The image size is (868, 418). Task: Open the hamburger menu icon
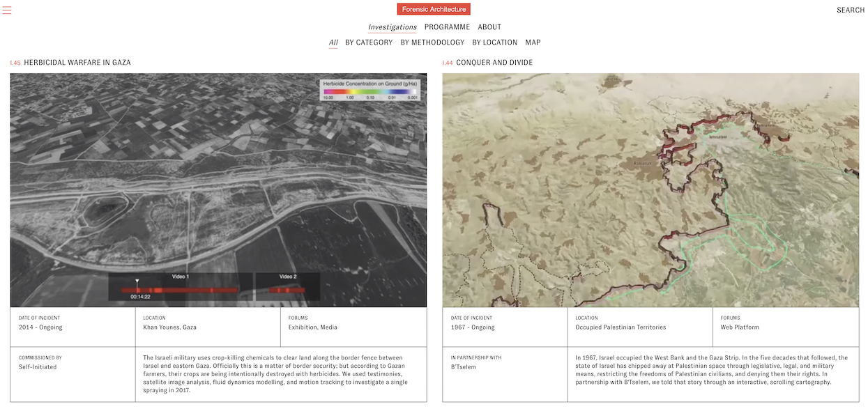[x=7, y=10]
